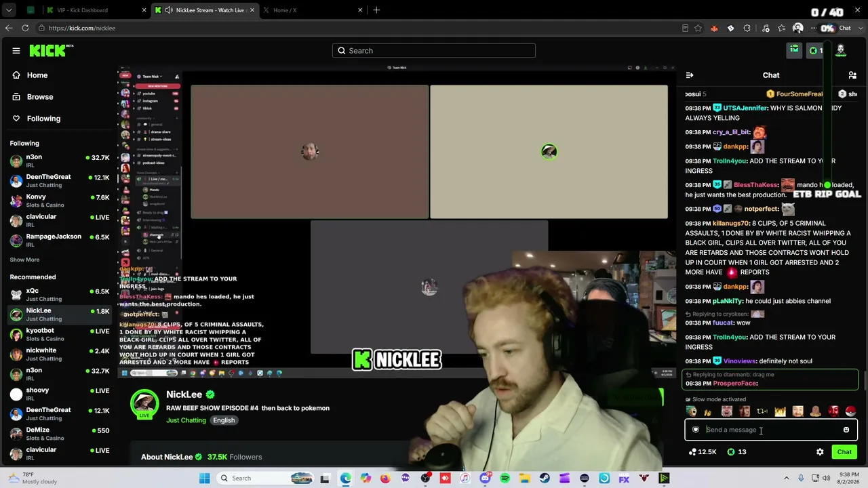Switch to VIP - Kick Dashboard tab
The image size is (868, 488).
(96, 10)
